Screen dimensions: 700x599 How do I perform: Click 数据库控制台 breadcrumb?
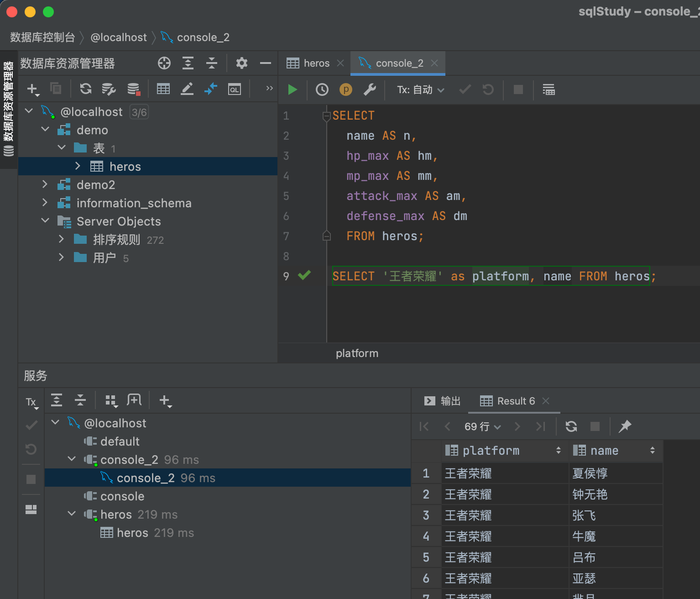(x=42, y=37)
